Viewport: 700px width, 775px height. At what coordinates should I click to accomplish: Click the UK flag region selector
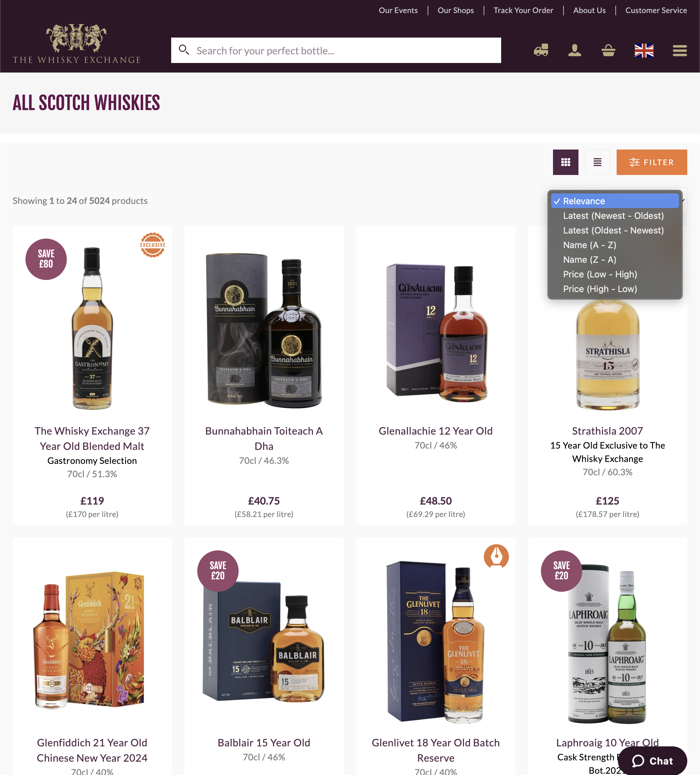click(x=644, y=50)
